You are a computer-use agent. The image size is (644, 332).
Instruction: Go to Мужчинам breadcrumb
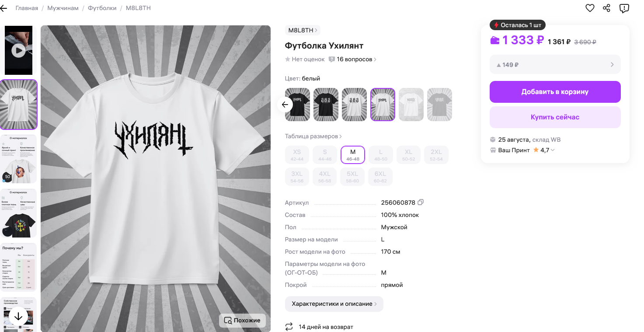click(63, 8)
